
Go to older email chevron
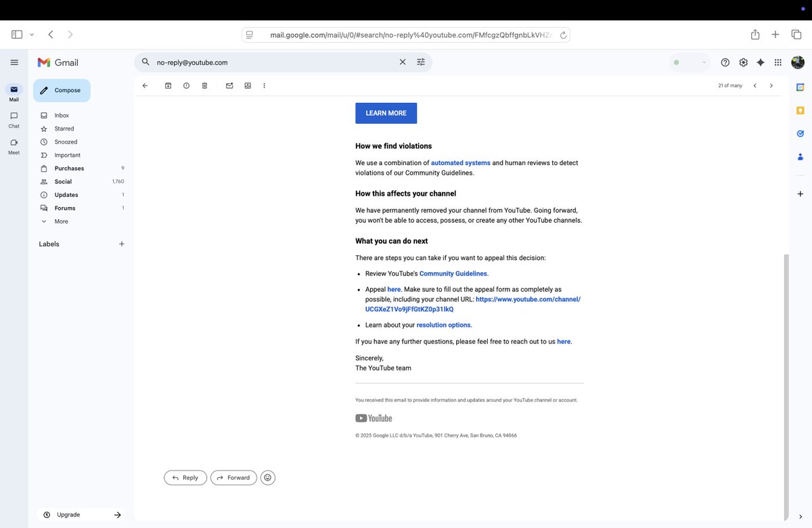point(771,86)
